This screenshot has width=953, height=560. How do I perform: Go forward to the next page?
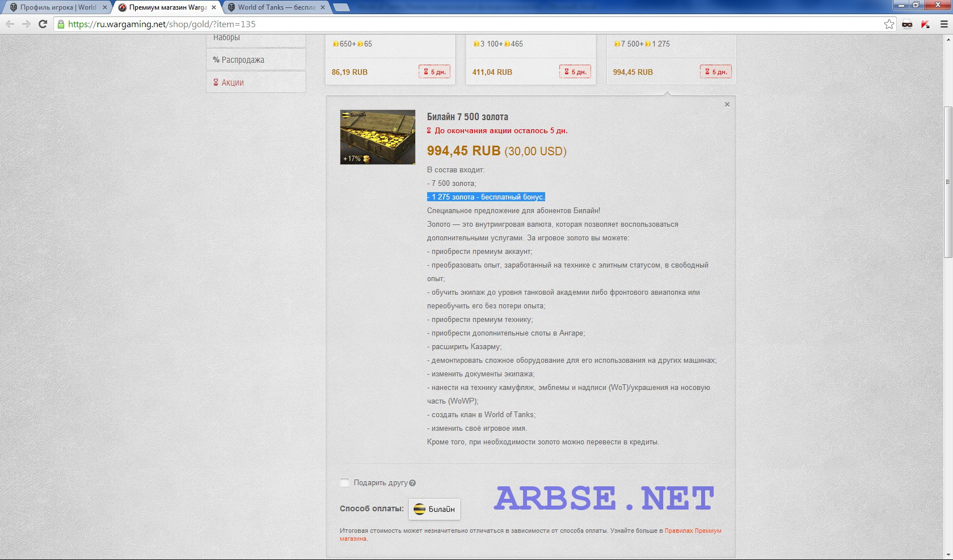click(26, 24)
